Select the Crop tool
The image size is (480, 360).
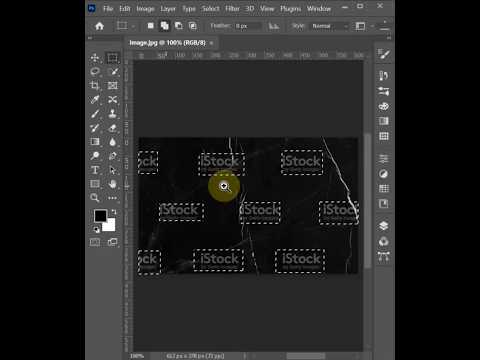pyautogui.click(x=95, y=86)
